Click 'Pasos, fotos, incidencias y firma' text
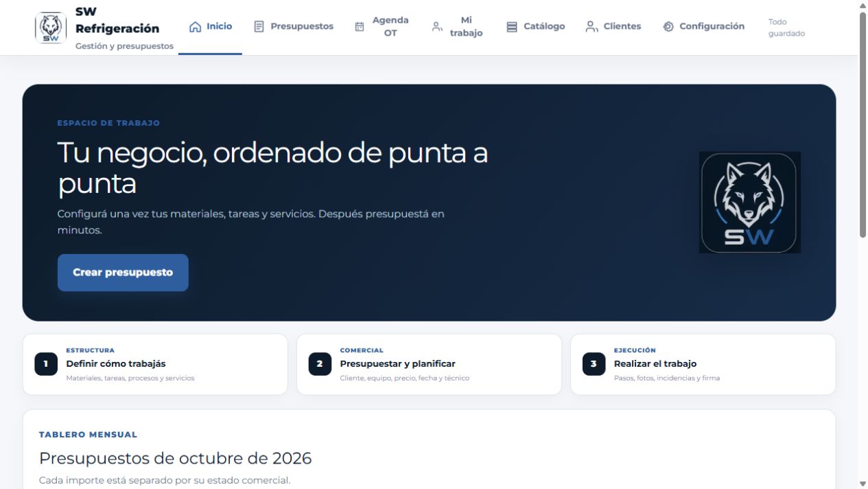The image size is (868, 489). tap(667, 378)
